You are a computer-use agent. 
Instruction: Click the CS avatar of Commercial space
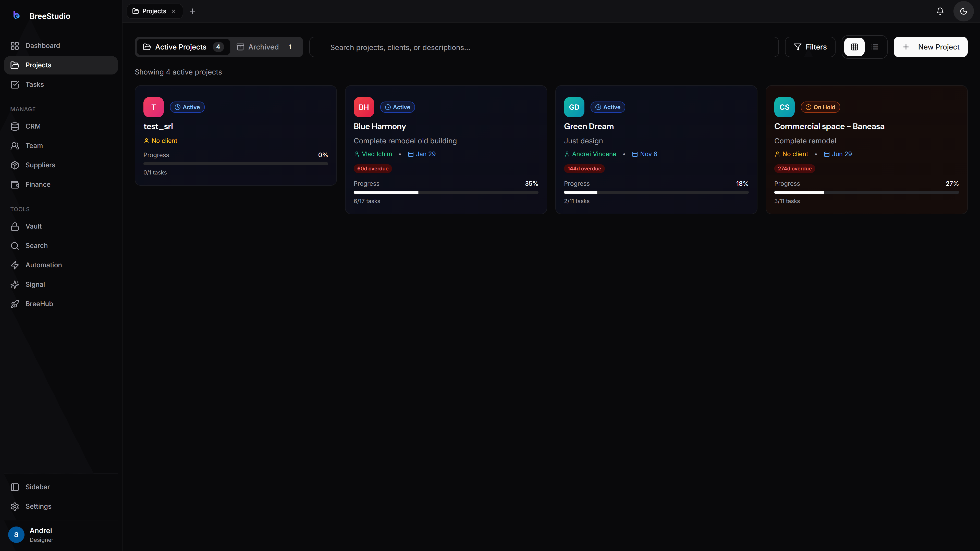coord(785,107)
